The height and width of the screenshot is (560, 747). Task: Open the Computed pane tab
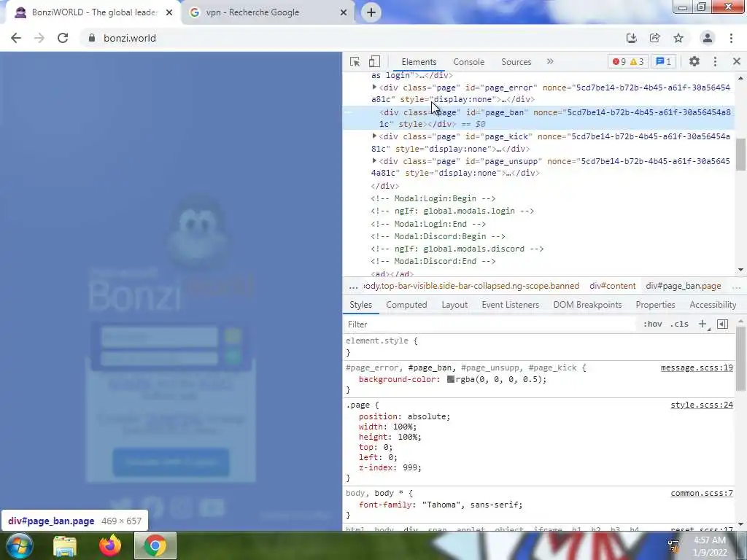pos(406,305)
